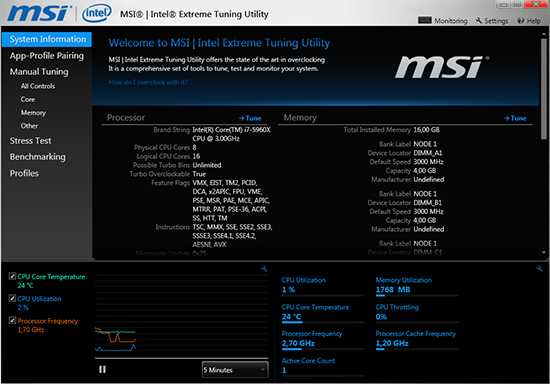This screenshot has height=384, width=550.
Task: Click wrench icon above the graph panel
Action: pyautogui.click(x=264, y=269)
